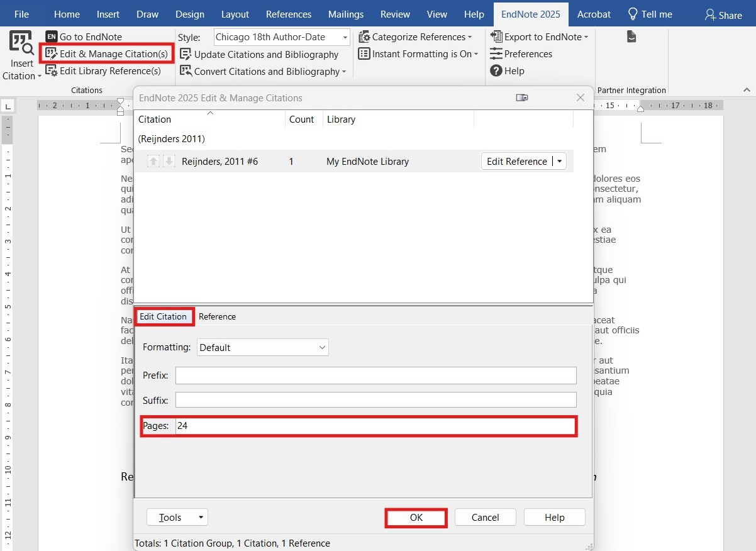
Task: Open EndNote Preferences
Action: click(521, 54)
